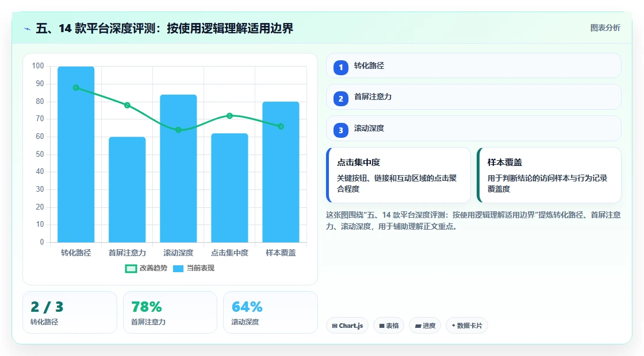Click the icon inside the 表格 tag
644x356 pixels.
pos(382,326)
